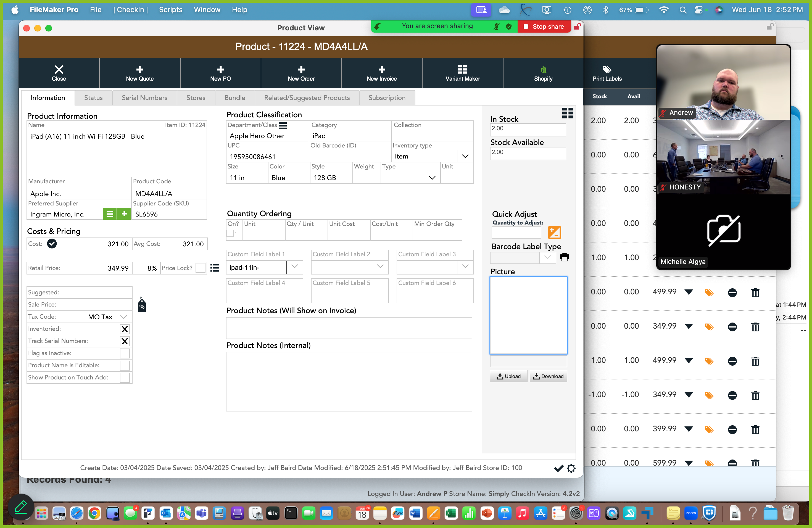Click the Print Labels tag icon
Image resolution: width=812 pixels, height=528 pixels.
(607, 70)
